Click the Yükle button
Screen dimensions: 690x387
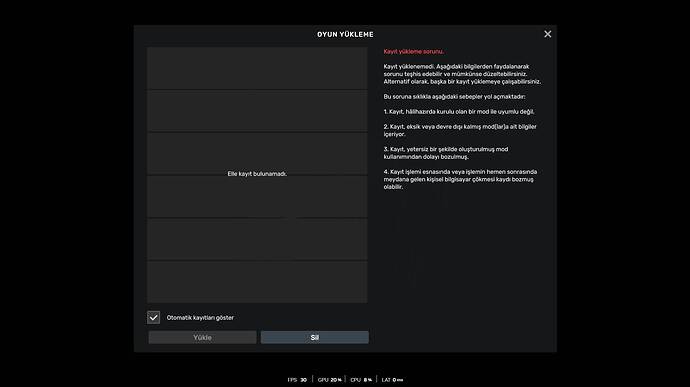[202, 337]
